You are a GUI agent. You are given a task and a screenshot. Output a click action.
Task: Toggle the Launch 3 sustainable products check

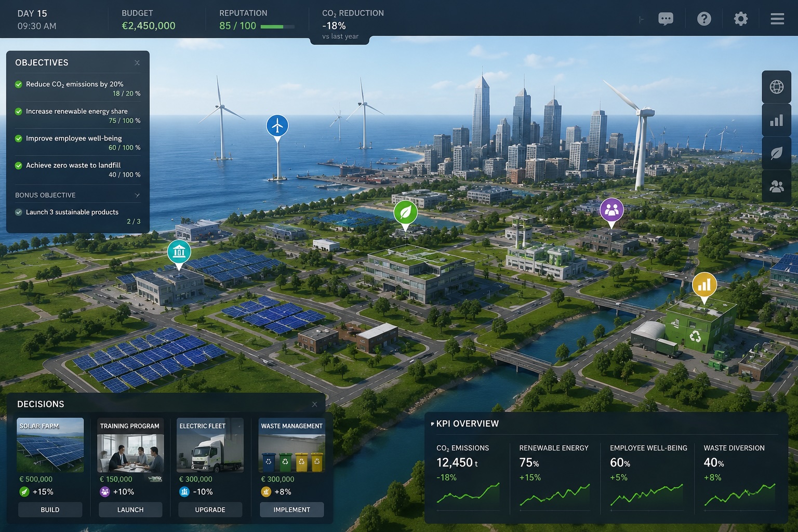pyautogui.click(x=19, y=212)
